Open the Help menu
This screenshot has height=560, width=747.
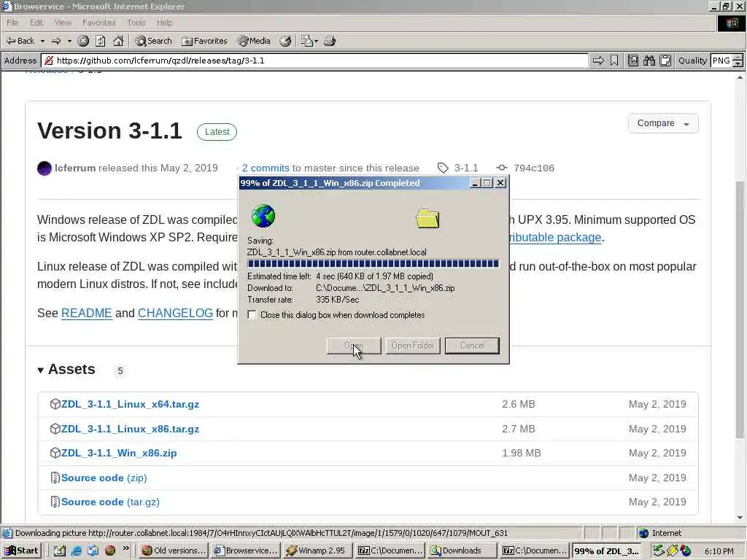click(x=164, y=23)
